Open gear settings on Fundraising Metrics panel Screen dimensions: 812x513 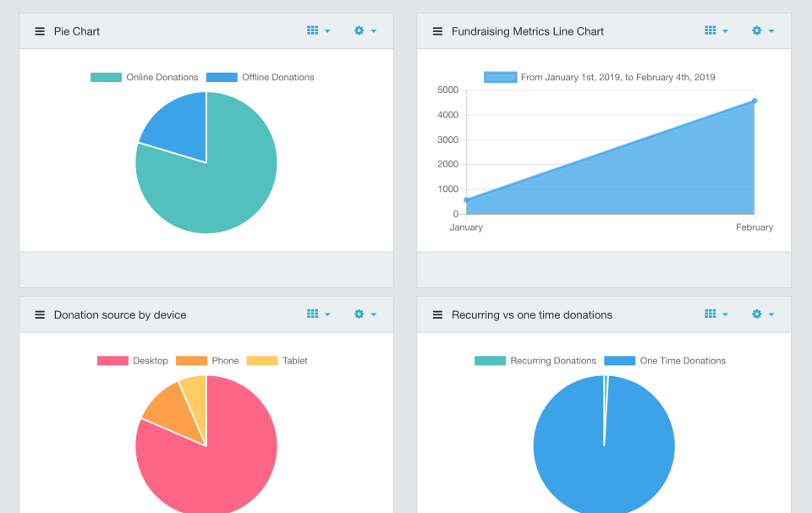click(756, 30)
